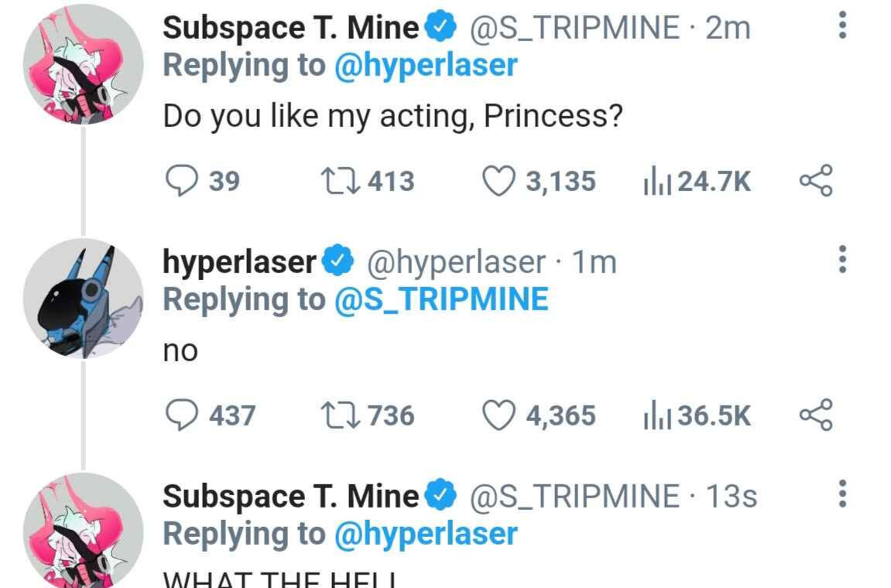Share hyperlaser's 'no' tweet
The height and width of the screenshot is (588, 891).
815,415
